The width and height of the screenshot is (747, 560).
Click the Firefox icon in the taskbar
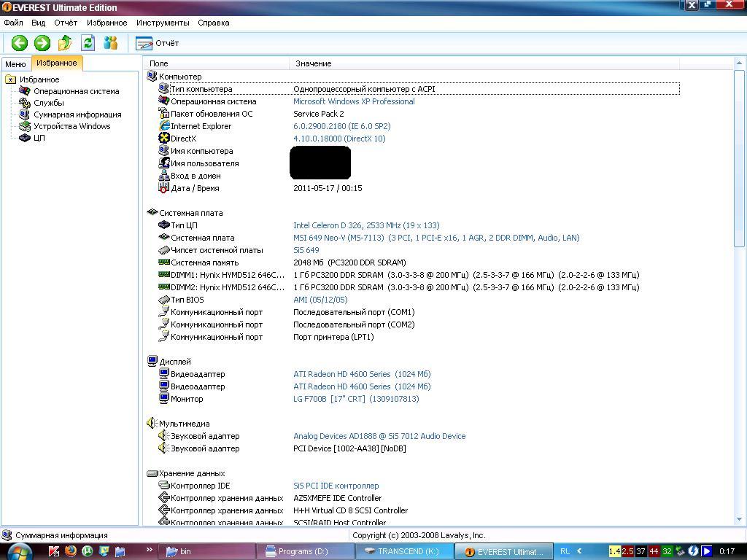[x=71, y=551]
